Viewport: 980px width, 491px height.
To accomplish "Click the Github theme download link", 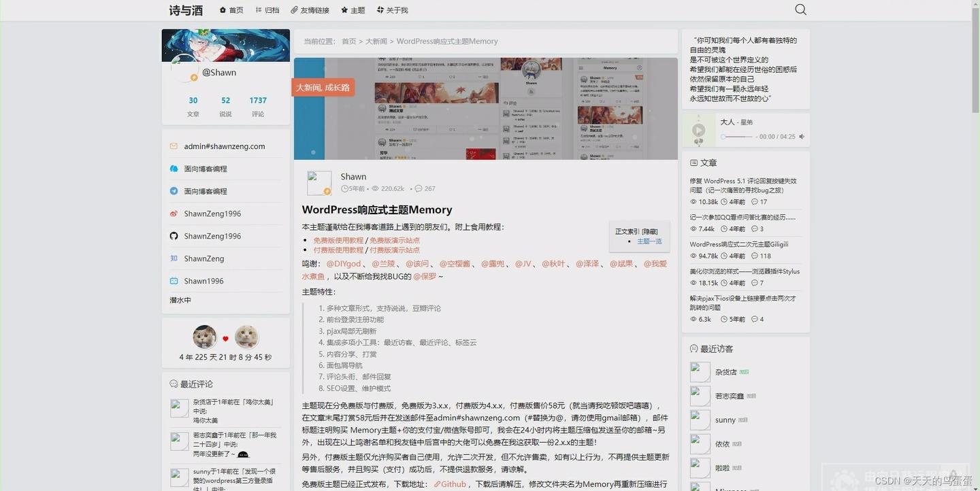I will pyautogui.click(x=451, y=484).
